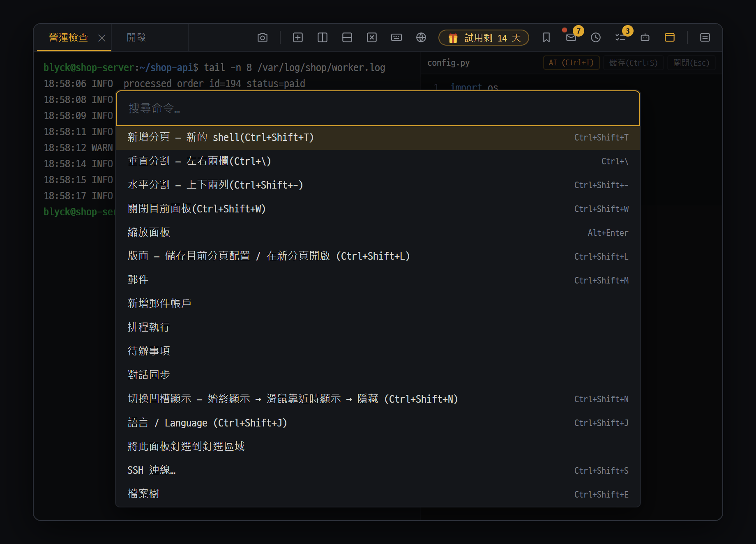
Task: Select 關閉目前面板 command
Action: (378, 209)
